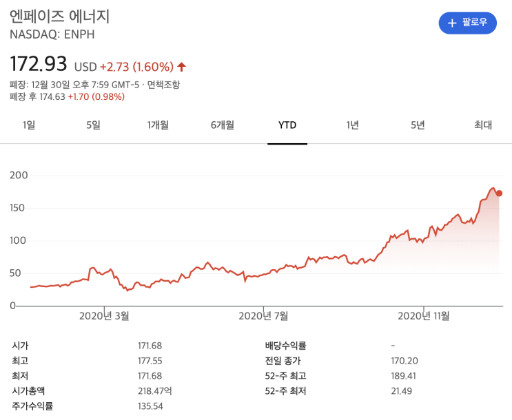Click the 0 y-axis label

(x=12, y=306)
